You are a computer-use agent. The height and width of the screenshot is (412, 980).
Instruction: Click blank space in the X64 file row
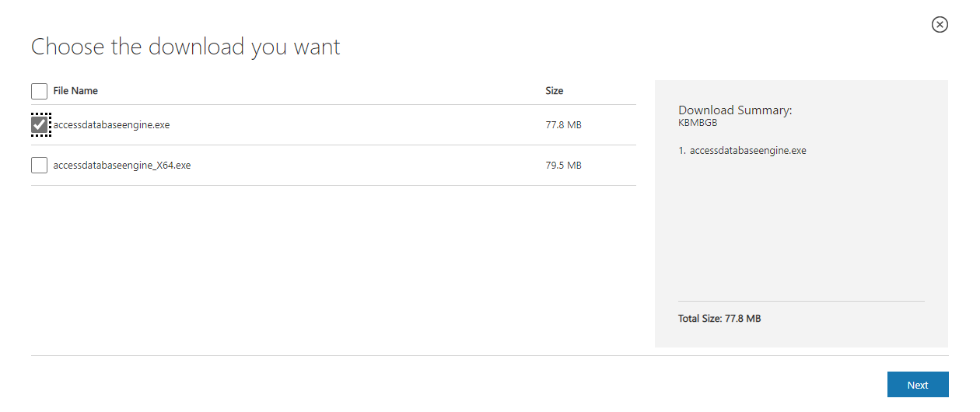(x=366, y=165)
